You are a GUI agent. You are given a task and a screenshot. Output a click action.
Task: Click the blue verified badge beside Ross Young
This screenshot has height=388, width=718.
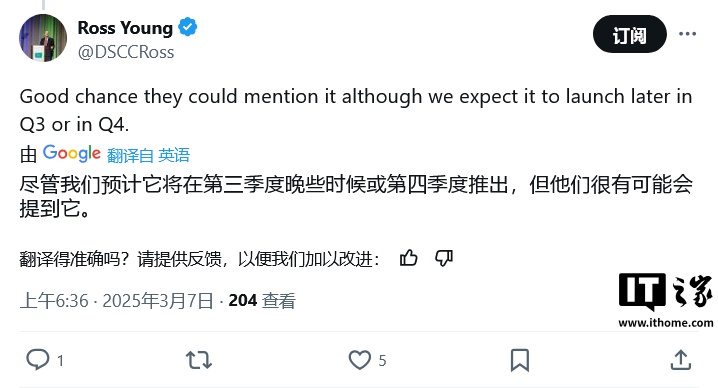[188, 27]
